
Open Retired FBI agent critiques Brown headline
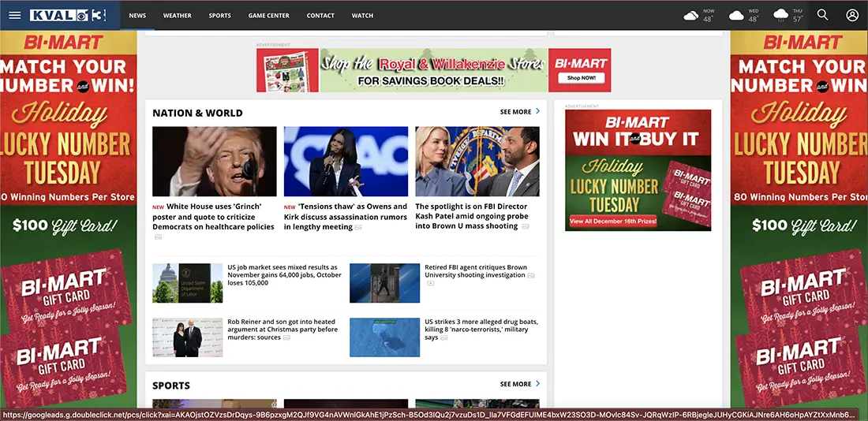[477, 271]
